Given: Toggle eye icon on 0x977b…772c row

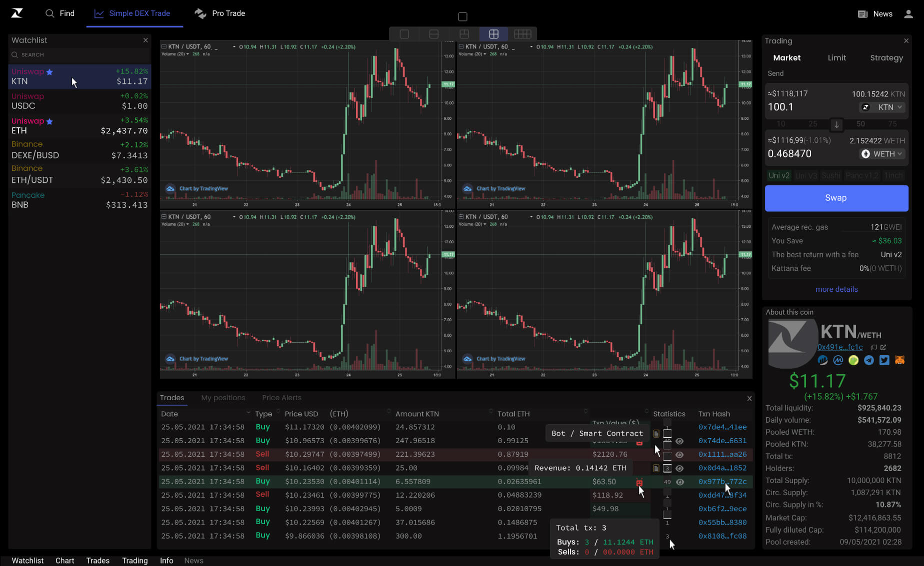Looking at the screenshot, I should point(680,482).
